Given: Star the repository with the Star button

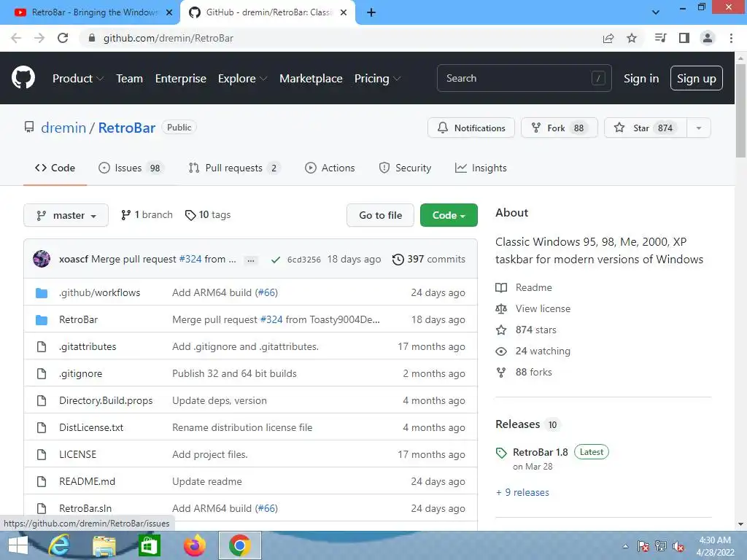Looking at the screenshot, I should [x=646, y=128].
